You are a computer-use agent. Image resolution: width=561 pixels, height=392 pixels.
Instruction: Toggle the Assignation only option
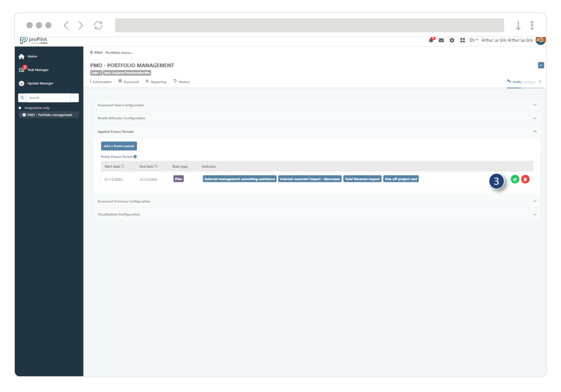click(20, 108)
